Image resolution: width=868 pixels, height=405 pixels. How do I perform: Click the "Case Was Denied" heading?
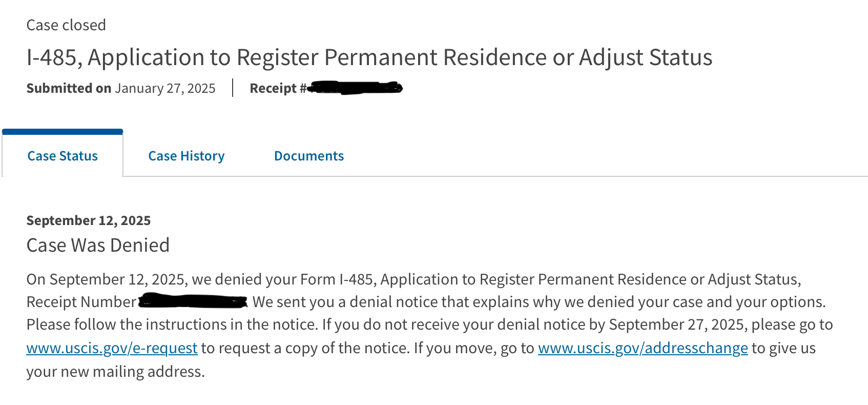pyautogui.click(x=98, y=245)
